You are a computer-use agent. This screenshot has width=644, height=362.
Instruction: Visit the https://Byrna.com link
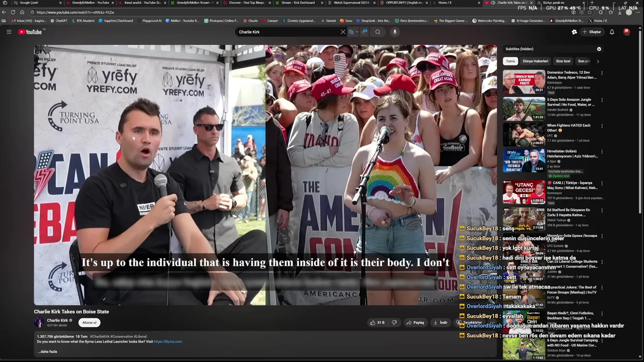pos(168,341)
